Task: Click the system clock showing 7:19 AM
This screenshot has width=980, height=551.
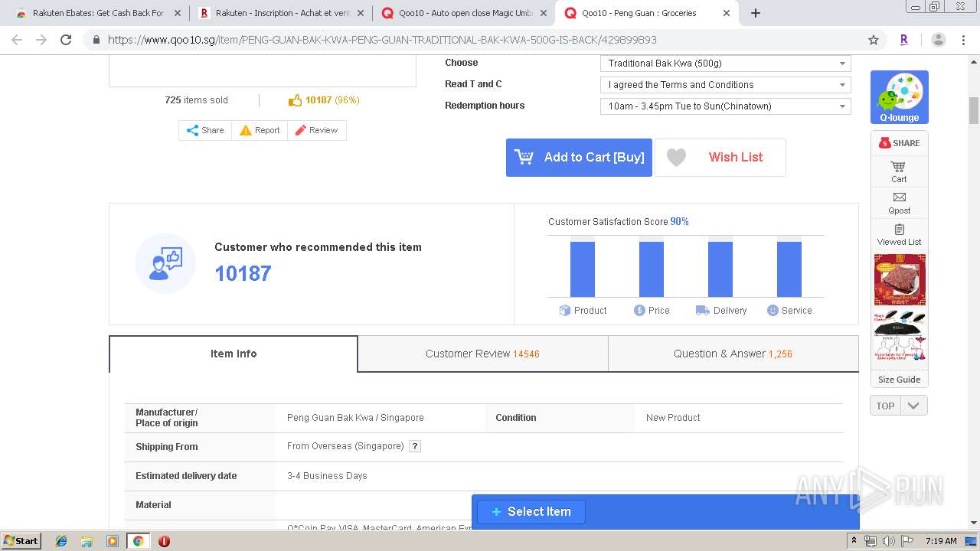Action: (941, 541)
